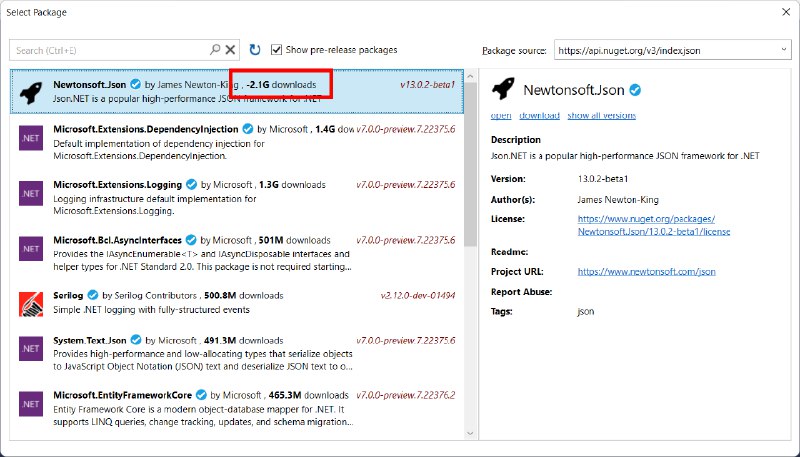Click verified badge next to System.Text.Json
The height and width of the screenshot is (457, 800).
coord(136,340)
